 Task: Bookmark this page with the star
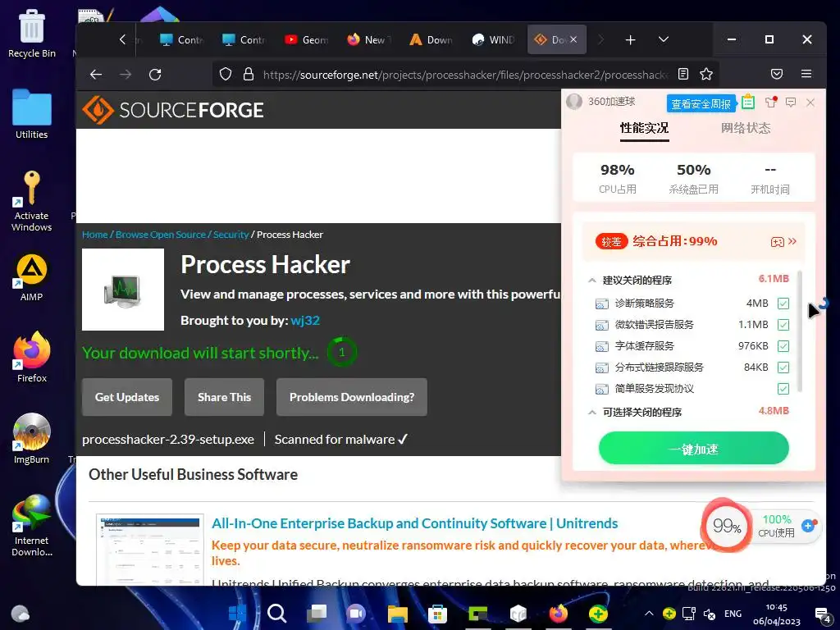(x=706, y=74)
